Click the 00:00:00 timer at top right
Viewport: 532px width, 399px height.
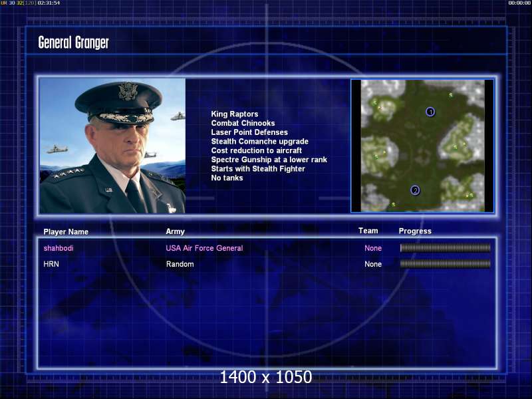click(519, 3)
